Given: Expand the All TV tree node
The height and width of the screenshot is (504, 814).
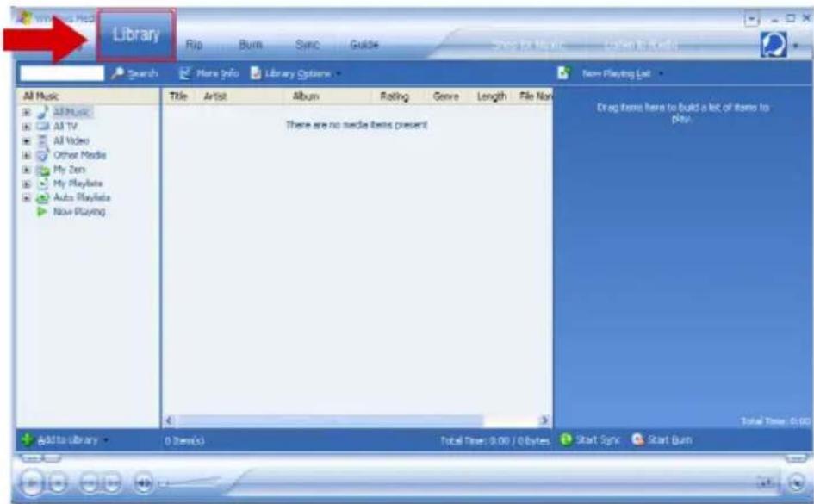Looking at the screenshot, I should point(27,127).
